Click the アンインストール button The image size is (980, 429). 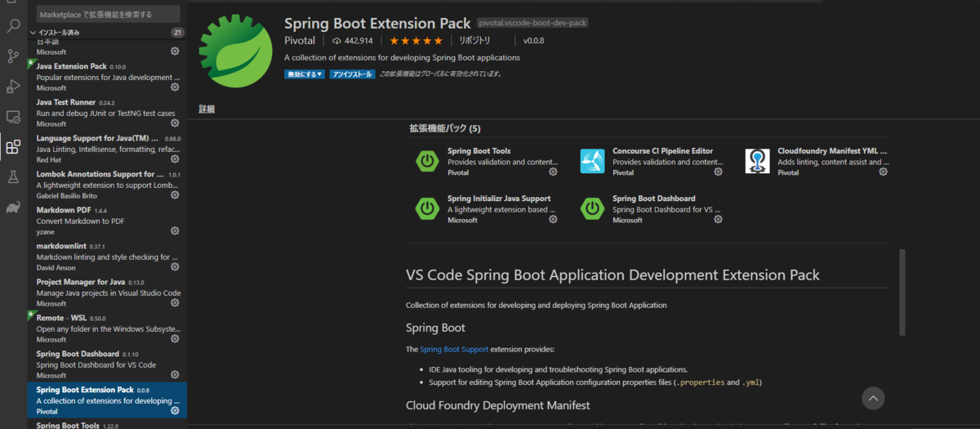click(351, 74)
